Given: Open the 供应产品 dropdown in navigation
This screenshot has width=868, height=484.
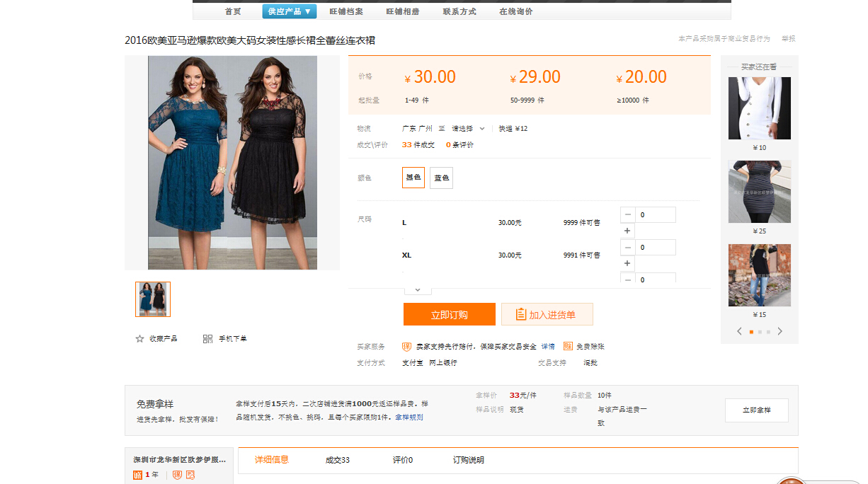Looking at the screenshot, I should coord(290,11).
